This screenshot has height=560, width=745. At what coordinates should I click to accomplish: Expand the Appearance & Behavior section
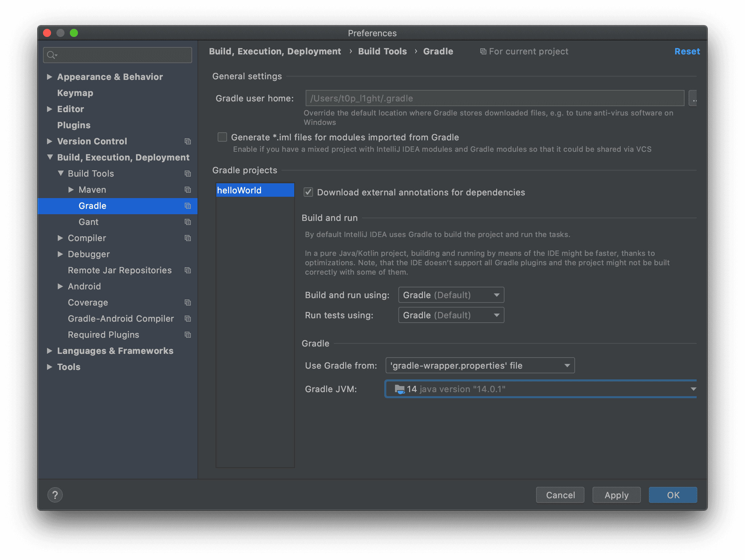click(x=49, y=77)
